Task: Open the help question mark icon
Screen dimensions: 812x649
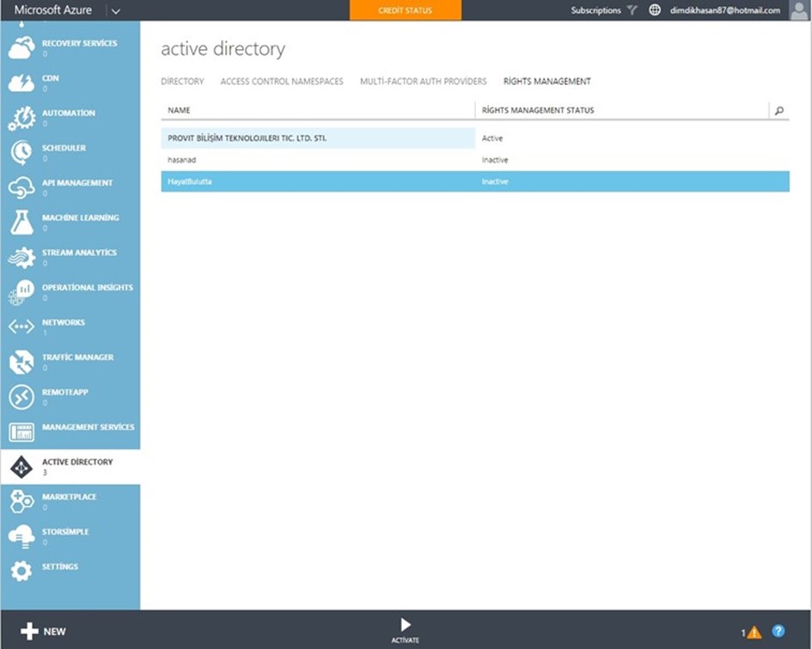Action: [x=778, y=631]
